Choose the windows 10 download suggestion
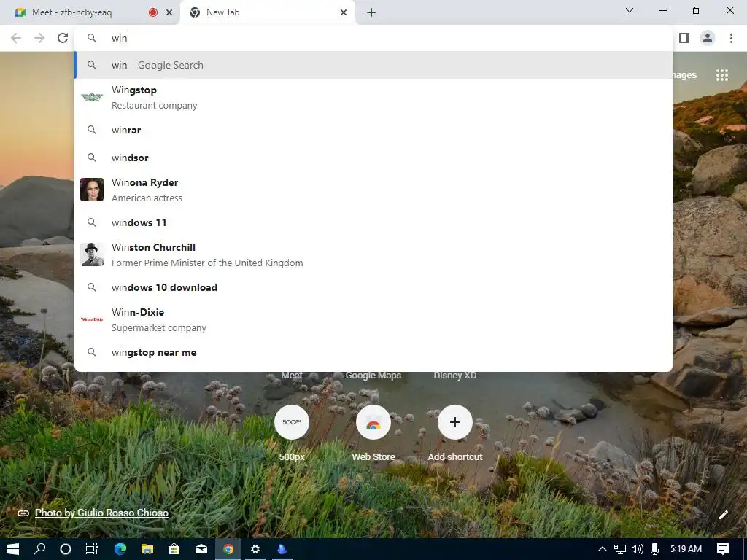This screenshot has height=560, width=747. click(x=373, y=287)
